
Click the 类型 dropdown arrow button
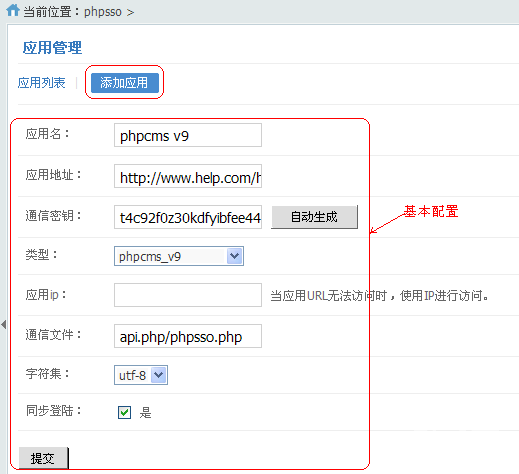tap(235, 256)
